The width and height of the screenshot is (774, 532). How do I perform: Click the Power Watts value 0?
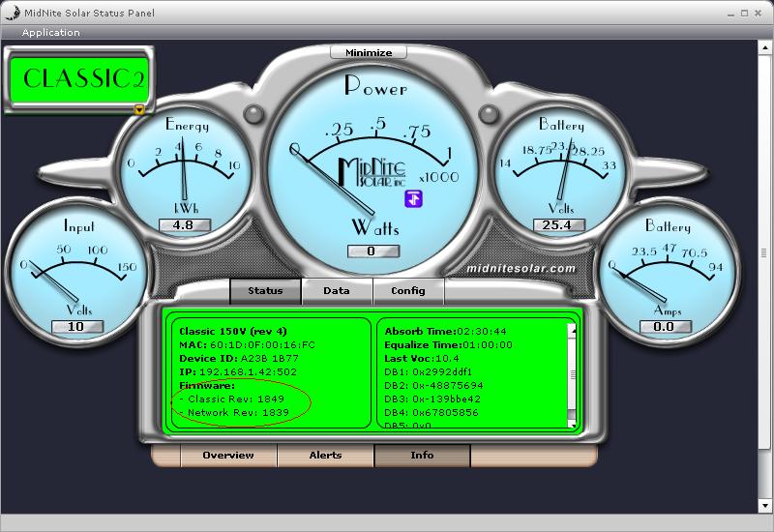(x=372, y=251)
